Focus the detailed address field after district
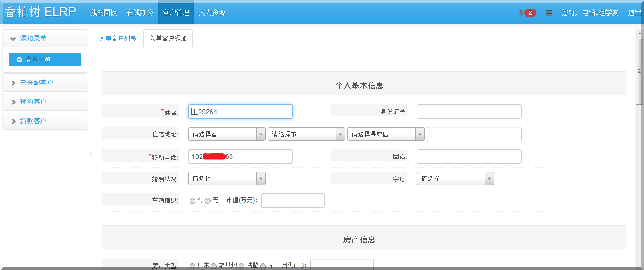Viewport: 644px width, 270px height. pyautogui.click(x=474, y=134)
